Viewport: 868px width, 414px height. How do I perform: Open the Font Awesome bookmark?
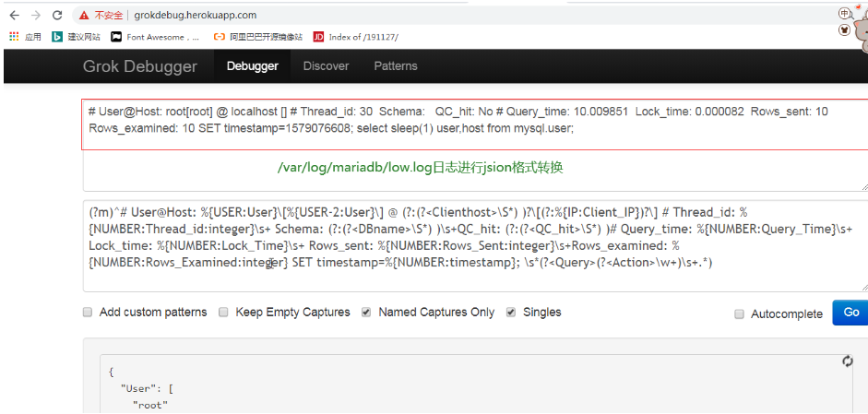click(x=155, y=37)
